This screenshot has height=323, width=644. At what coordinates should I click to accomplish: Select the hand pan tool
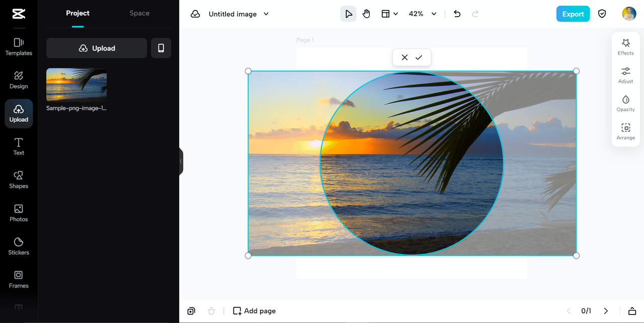click(366, 14)
